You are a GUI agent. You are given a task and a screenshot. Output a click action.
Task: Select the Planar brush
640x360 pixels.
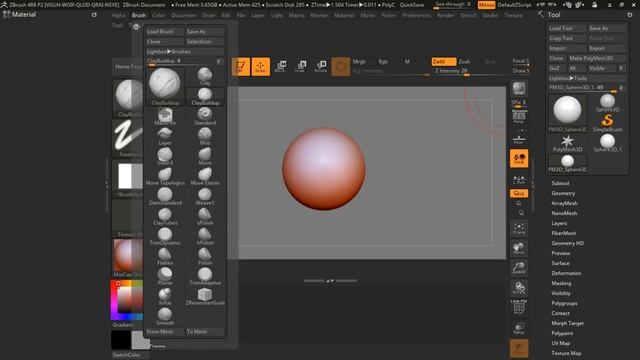tap(165, 276)
